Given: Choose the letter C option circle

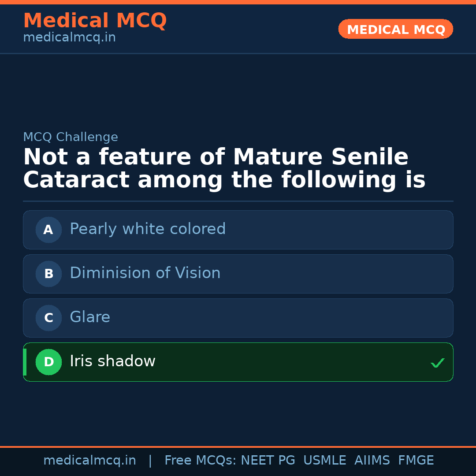Looking at the screenshot, I should pyautogui.click(x=48, y=318).
